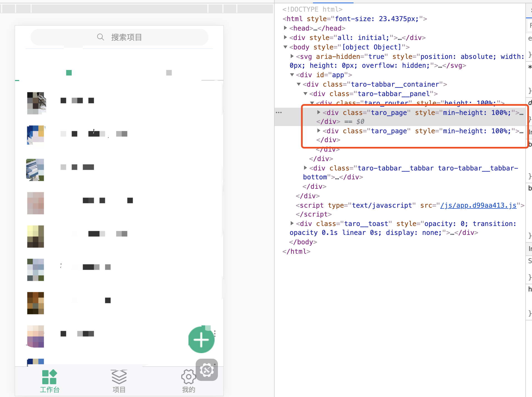The height and width of the screenshot is (397, 532).
Task: Open the eighth project's purple avatar thumbnail
Action: [36, 336]
